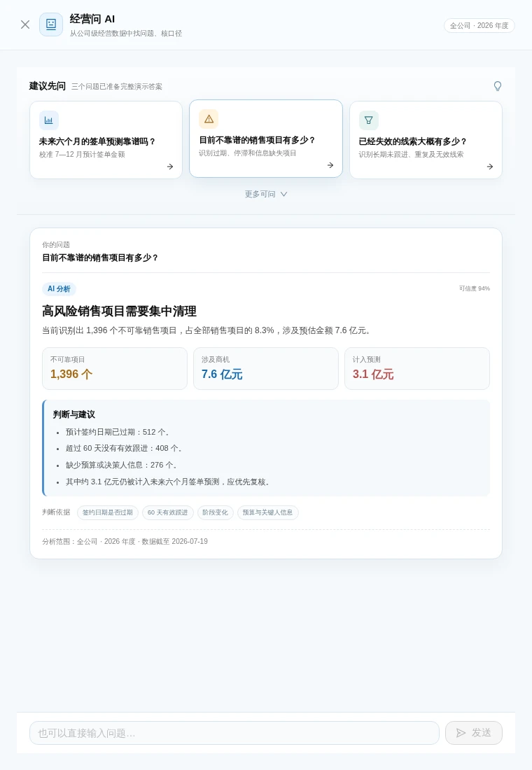Click the 建议先问 section heading

tap(47, 86)
